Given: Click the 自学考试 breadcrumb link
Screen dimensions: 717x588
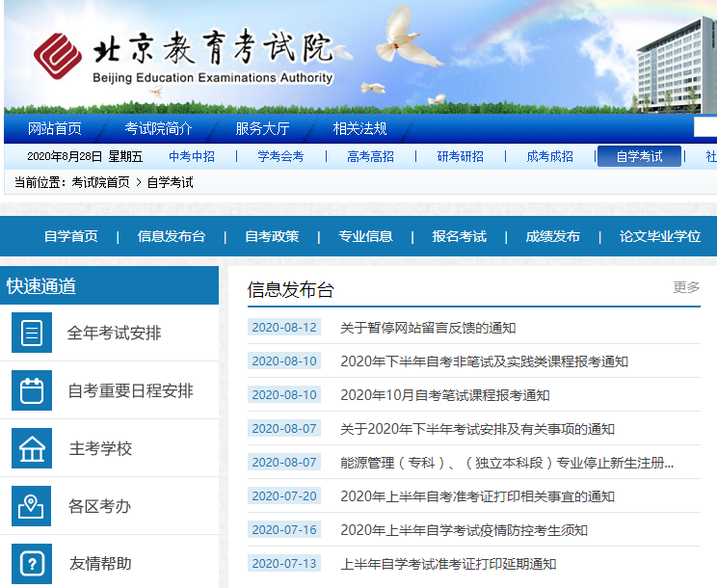Looking at the screenshot, I should coord(171,182).
